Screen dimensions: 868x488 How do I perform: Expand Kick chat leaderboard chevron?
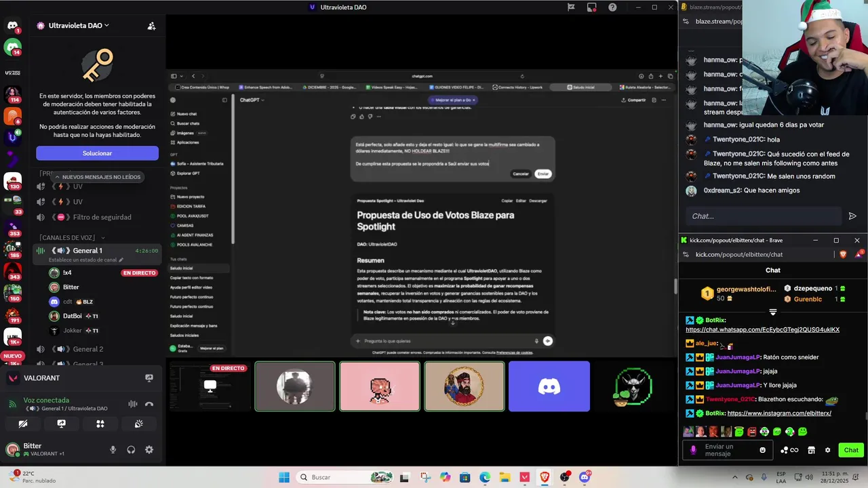click(x=772, y=312)
